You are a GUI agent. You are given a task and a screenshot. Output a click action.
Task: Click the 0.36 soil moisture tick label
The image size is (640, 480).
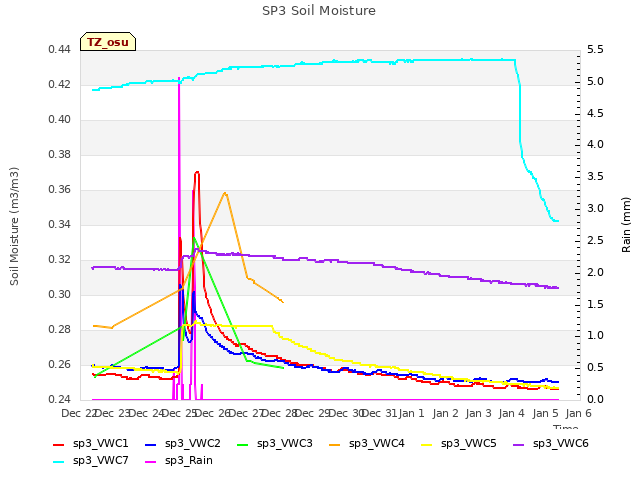[x=59, y=190]
